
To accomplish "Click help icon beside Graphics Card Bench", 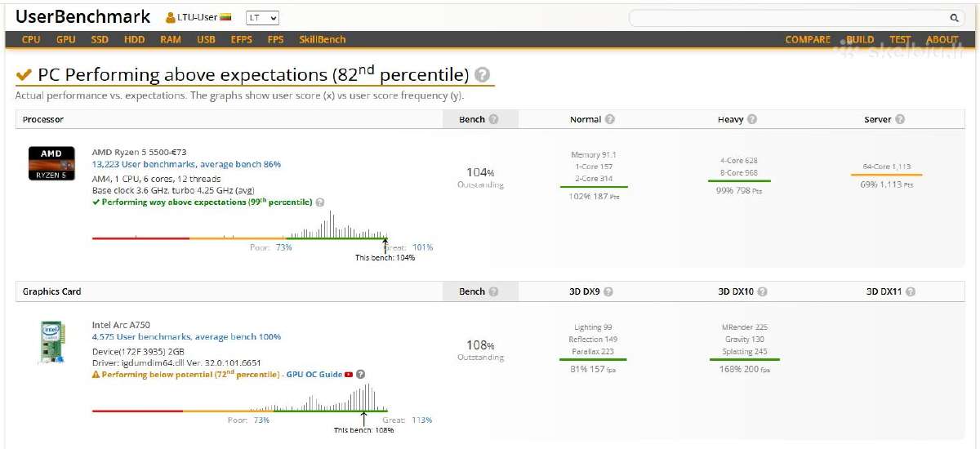I will coord(493,291).
